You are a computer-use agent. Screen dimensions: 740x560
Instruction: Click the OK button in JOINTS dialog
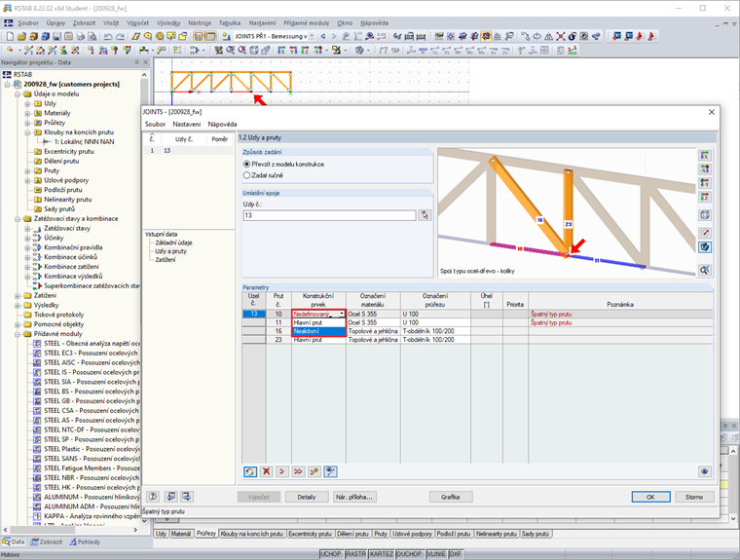[x=650, y=497]
